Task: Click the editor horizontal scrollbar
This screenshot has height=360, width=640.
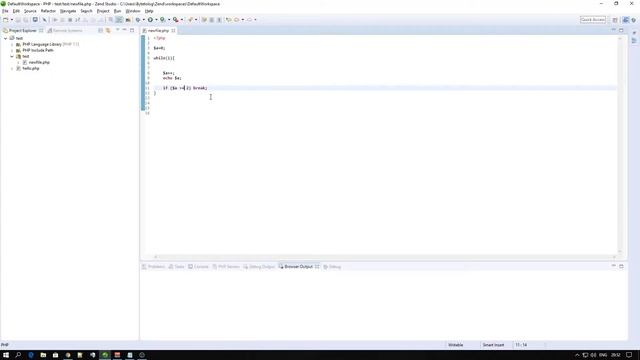Action: pyautogui.click(x=385, y=257)
